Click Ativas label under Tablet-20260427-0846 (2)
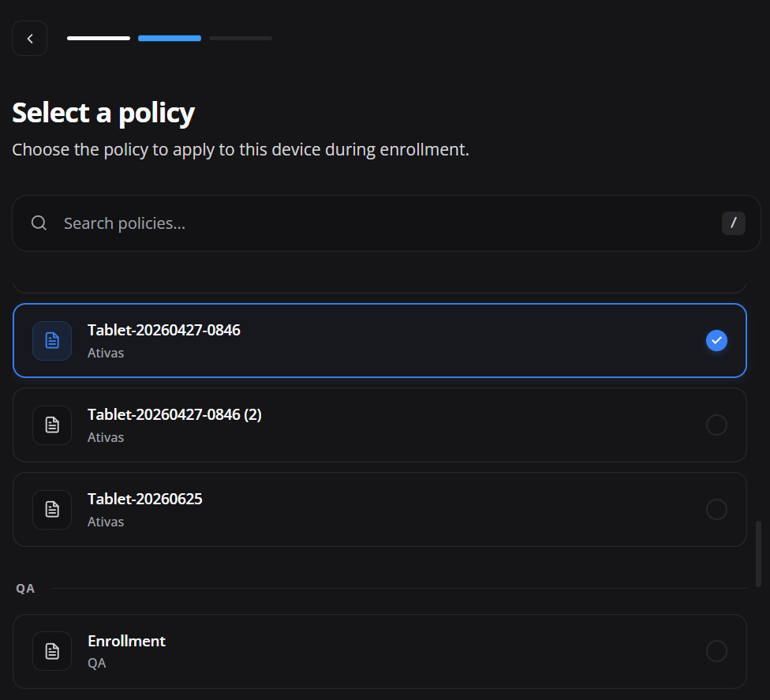The height and width of the screenshot is (700, 770). [x=106, y=437]
